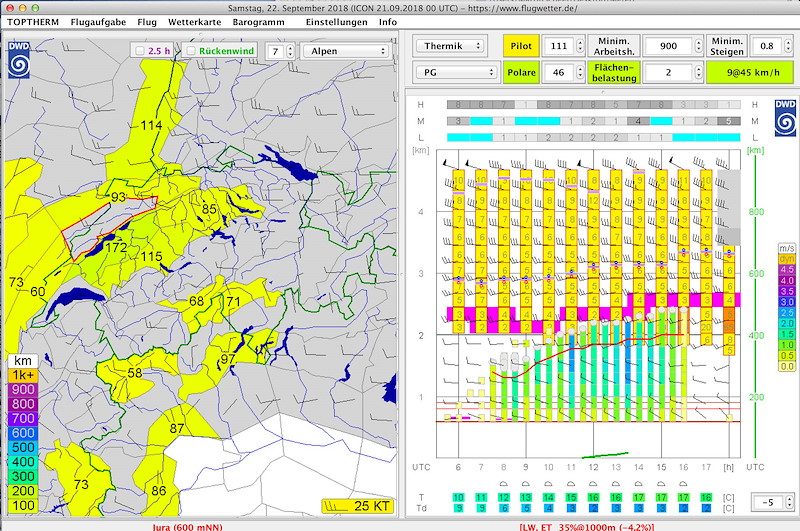Open the Einstellungen menu

point(336,22)
